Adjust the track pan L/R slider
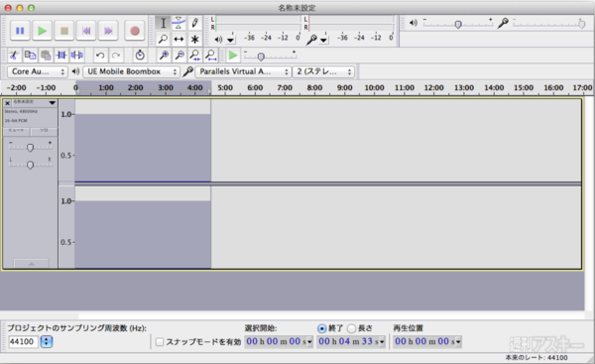Screen dimensions: 595x364 [31, 164]
